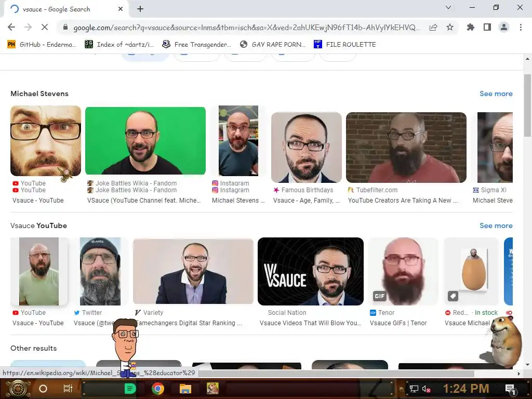Click the 'Other results' heading
The width and height of the screenshot is (532, 399).
pos(34,348)
